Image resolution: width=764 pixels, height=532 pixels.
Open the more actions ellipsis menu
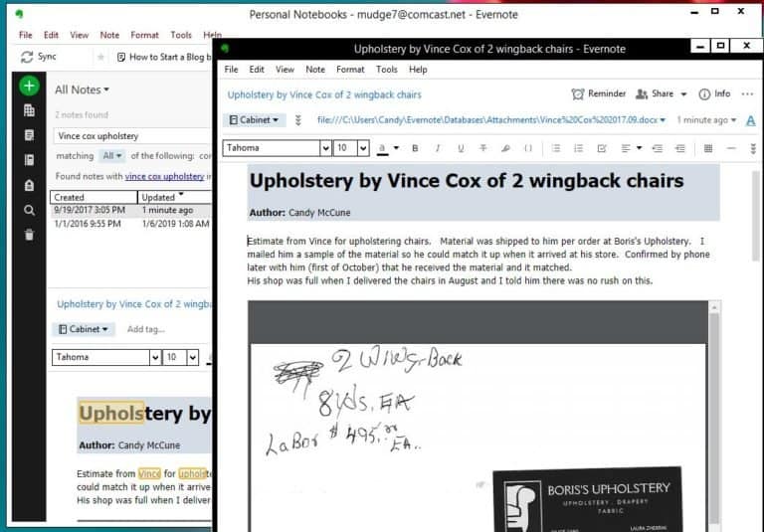click(x=747, y=94)
